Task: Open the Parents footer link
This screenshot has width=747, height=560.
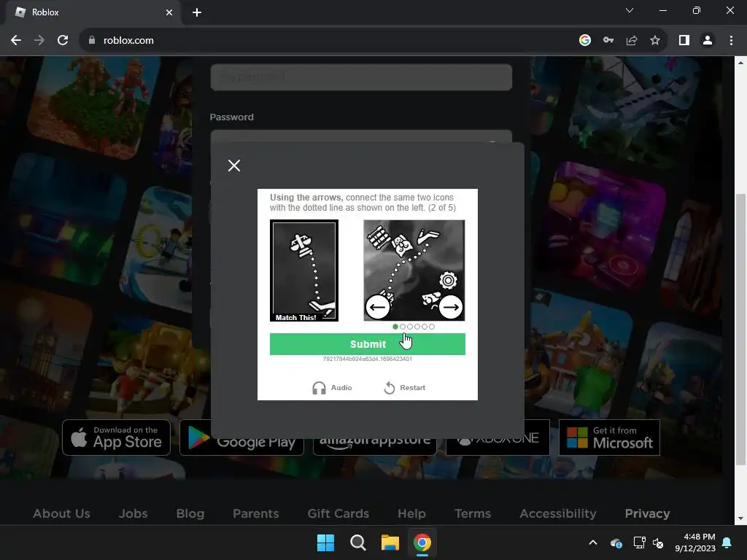Action: (x=256, y=513)
